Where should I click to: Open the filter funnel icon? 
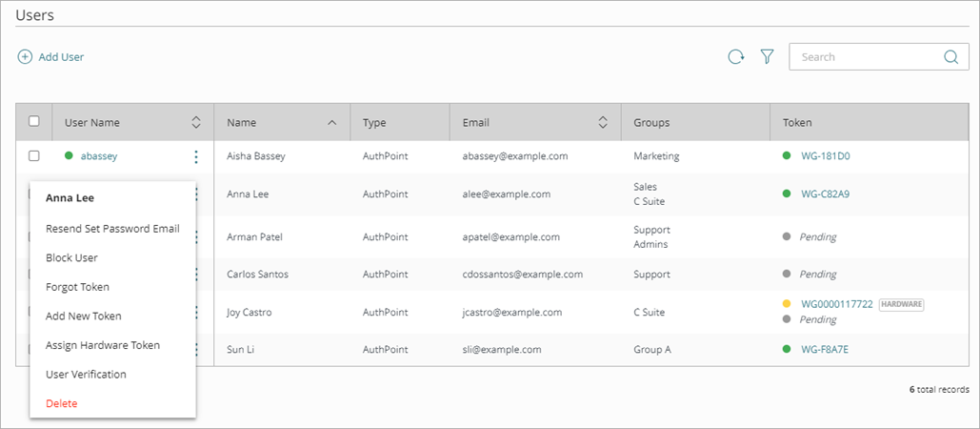pos(767,57)
